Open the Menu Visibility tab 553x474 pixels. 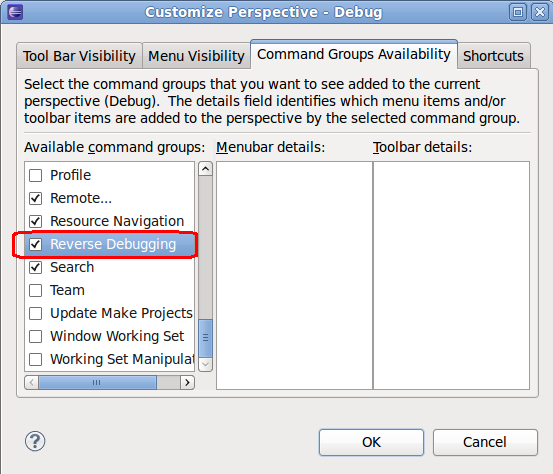pos(196,56)
